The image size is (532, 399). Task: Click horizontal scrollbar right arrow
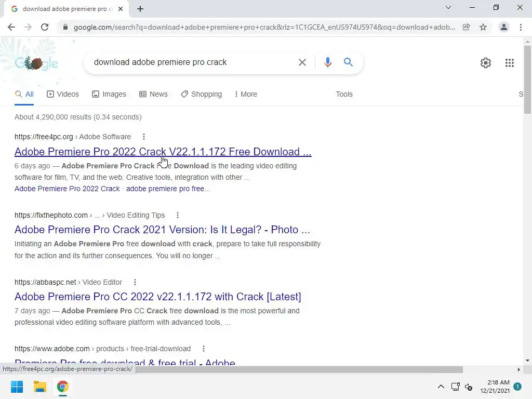[519, 369]
